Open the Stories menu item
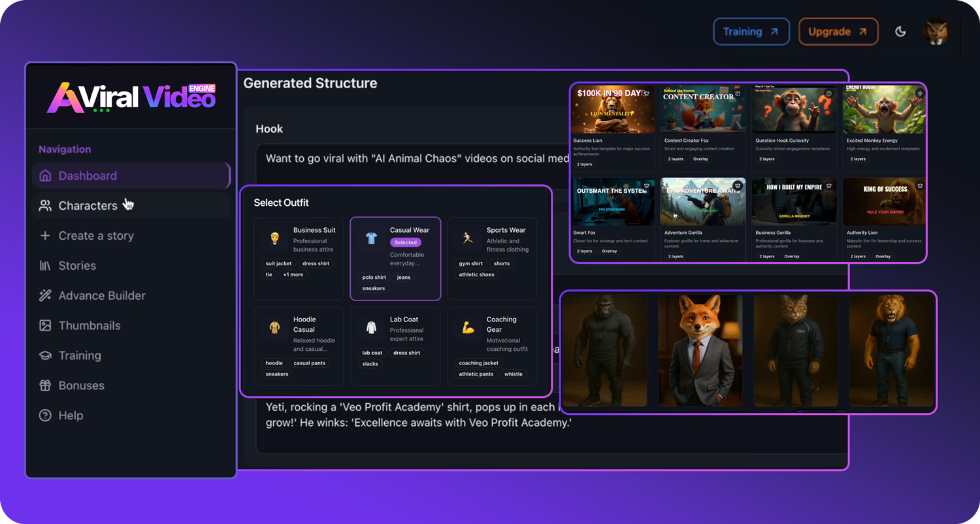 click(77, 266)
